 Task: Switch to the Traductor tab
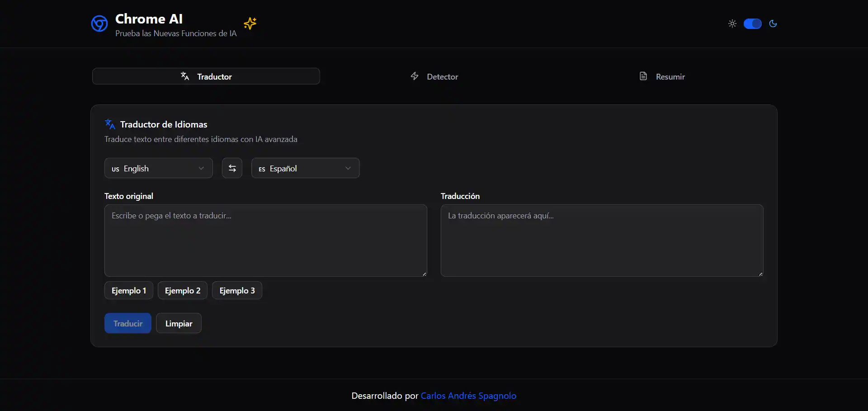(206, 76)
